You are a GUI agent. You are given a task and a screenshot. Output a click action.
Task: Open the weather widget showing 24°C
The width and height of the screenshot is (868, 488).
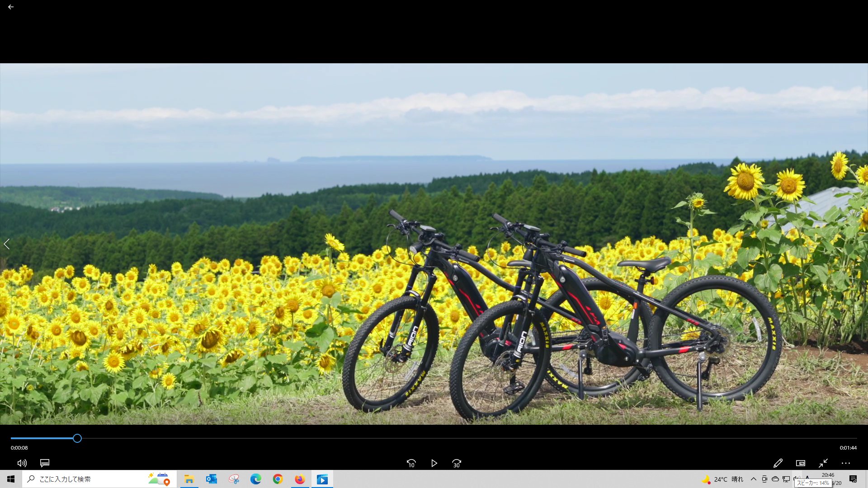(x=722, y=479)
